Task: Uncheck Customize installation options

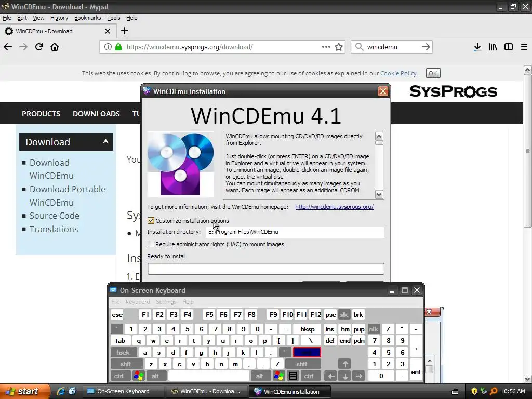Action: [x=151, y=220]
